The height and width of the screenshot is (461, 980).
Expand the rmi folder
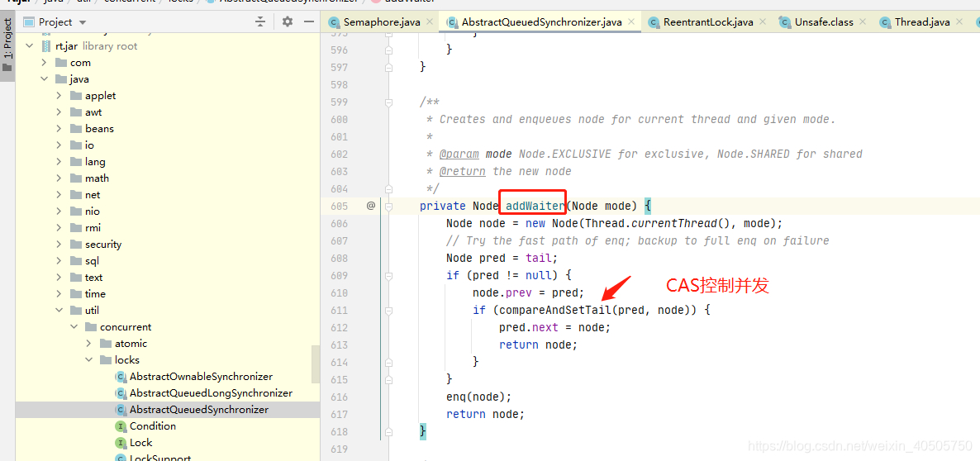[59, 228]
